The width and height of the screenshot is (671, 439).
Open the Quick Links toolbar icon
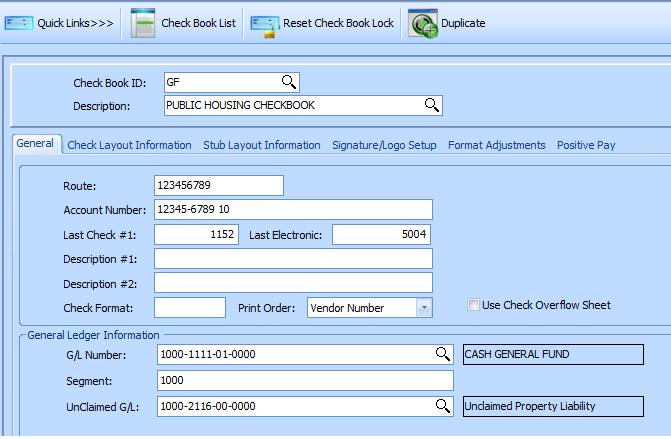click(x=20, y=23)
